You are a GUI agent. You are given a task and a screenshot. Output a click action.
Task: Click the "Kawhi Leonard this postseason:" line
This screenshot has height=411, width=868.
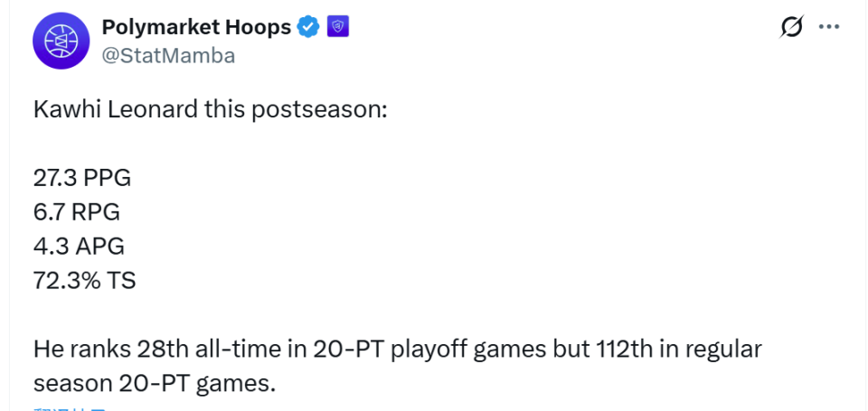pos(210,108)
